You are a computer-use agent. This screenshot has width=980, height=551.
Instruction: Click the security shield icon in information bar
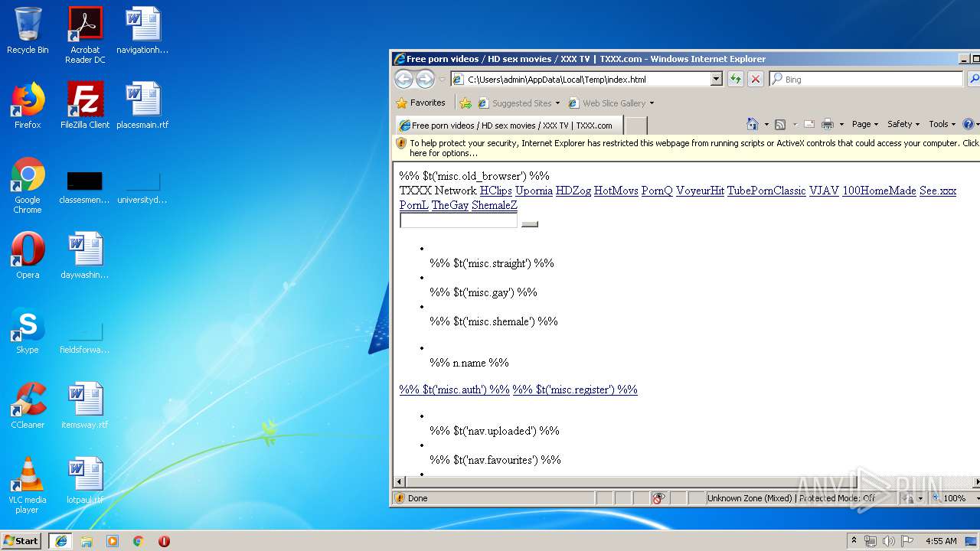400,143
